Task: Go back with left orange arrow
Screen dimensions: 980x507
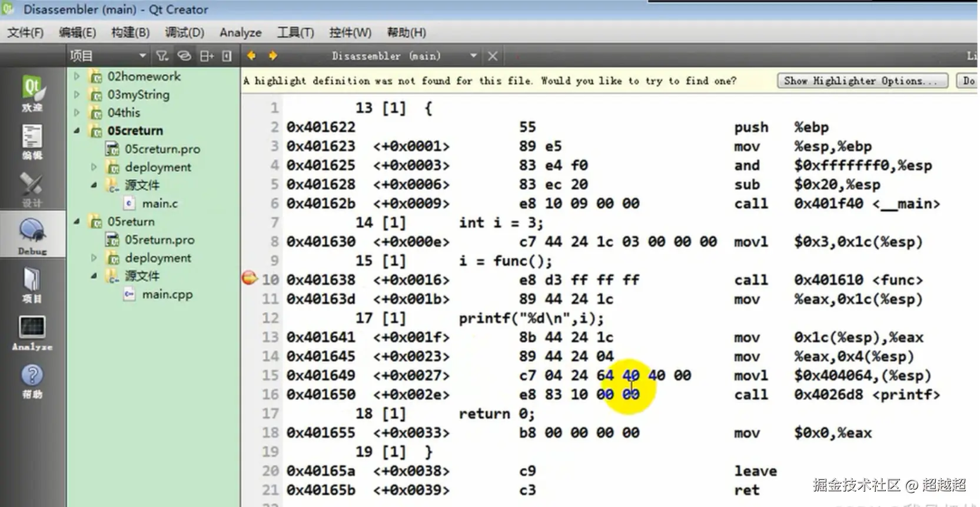Action: pyautogui.click(x=251, y=55)
